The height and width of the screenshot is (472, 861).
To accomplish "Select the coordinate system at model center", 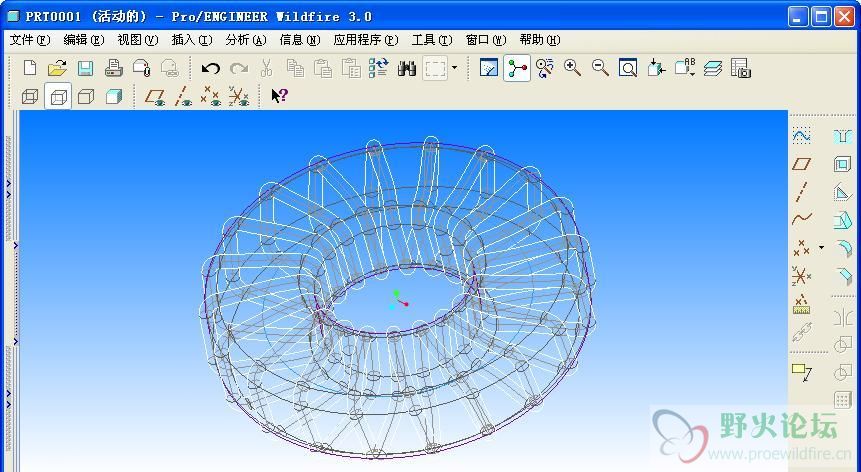I will pos(399,300).
